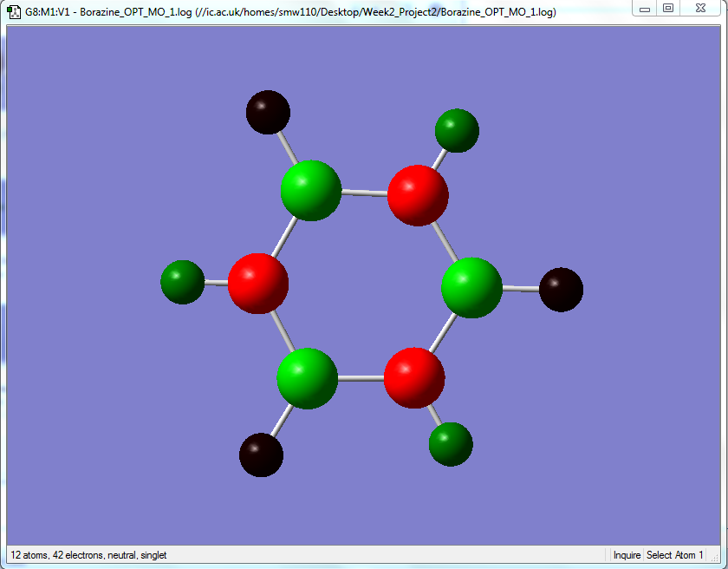This screenshot has width=728, height=569.
Task: Click the lower-right red ring atom
Action: click(414, 377)
